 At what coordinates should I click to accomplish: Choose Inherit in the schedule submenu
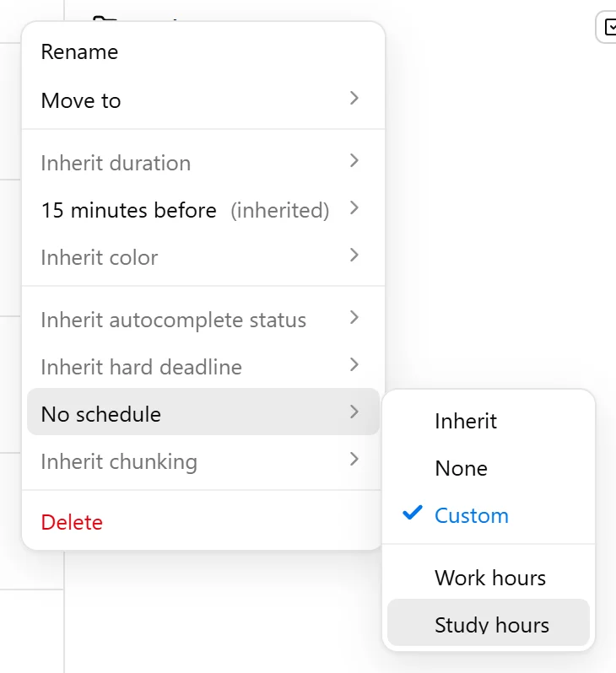click(x=489, y=421)
